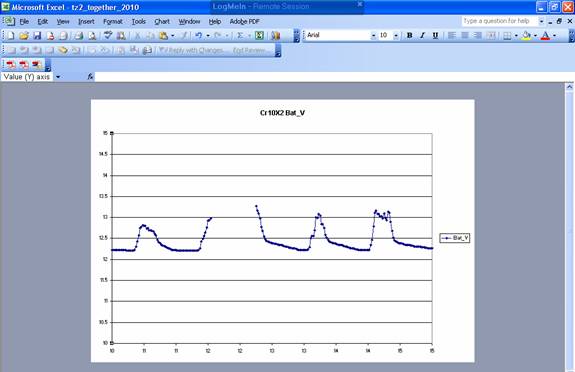Screen dimensions: 575x372
Task: Click the second Adobe PDF toolbar icon
Action: coord(23,65)
